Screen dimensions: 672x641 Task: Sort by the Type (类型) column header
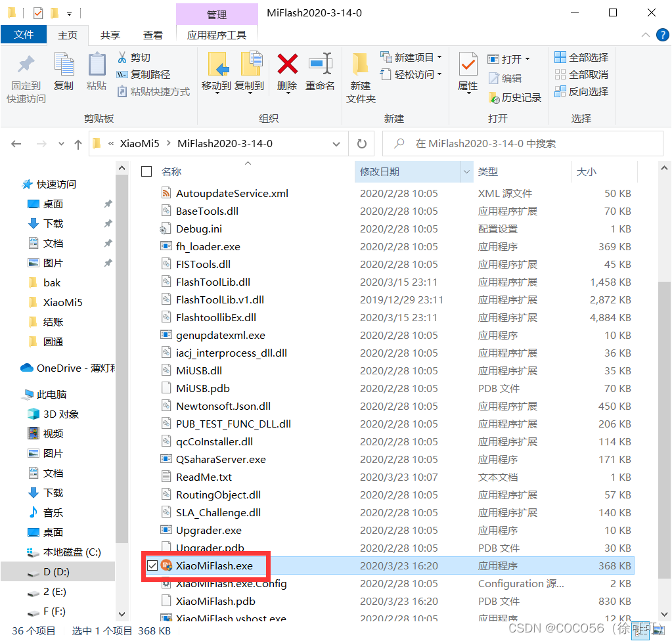487,172
